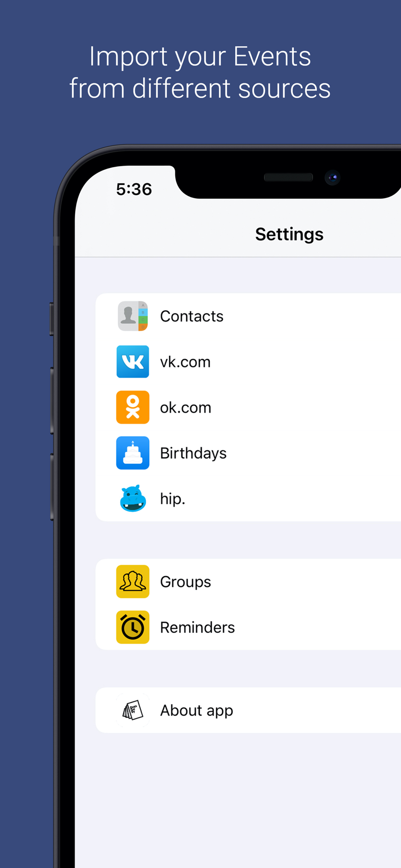401x868 pixels.
Task: Open the Groups settings label
Action: click(x=186, y=582)
